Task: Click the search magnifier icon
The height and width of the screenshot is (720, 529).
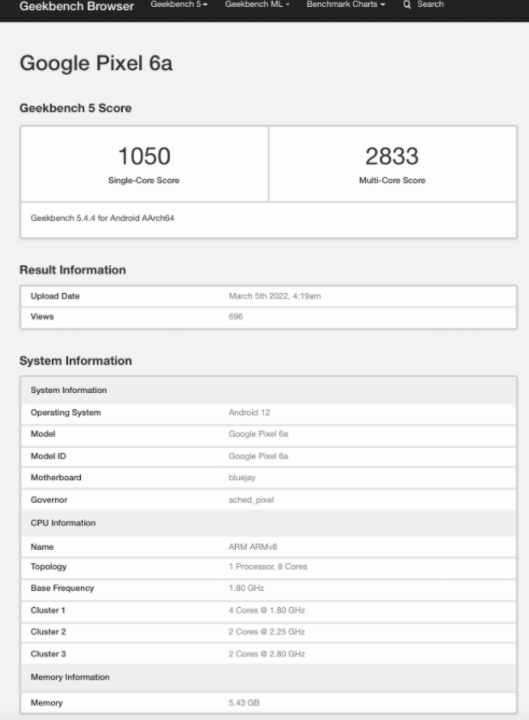Action: 407,5
